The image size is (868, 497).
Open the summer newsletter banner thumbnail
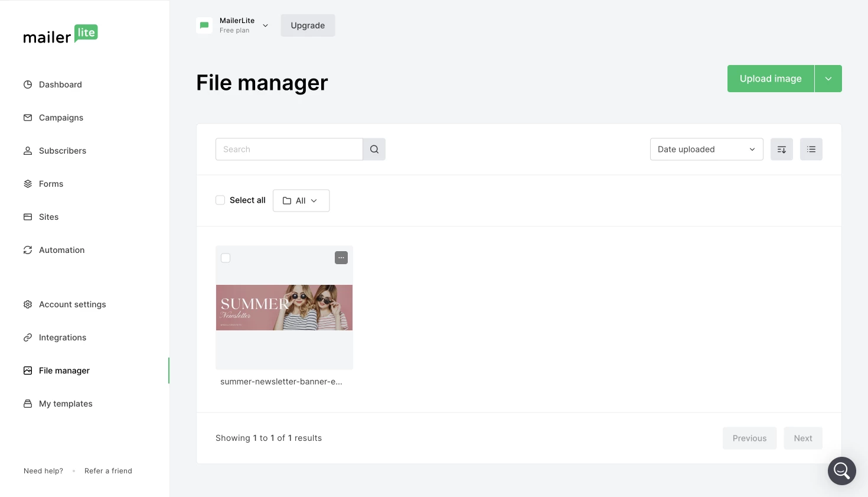tap(284, 307)
